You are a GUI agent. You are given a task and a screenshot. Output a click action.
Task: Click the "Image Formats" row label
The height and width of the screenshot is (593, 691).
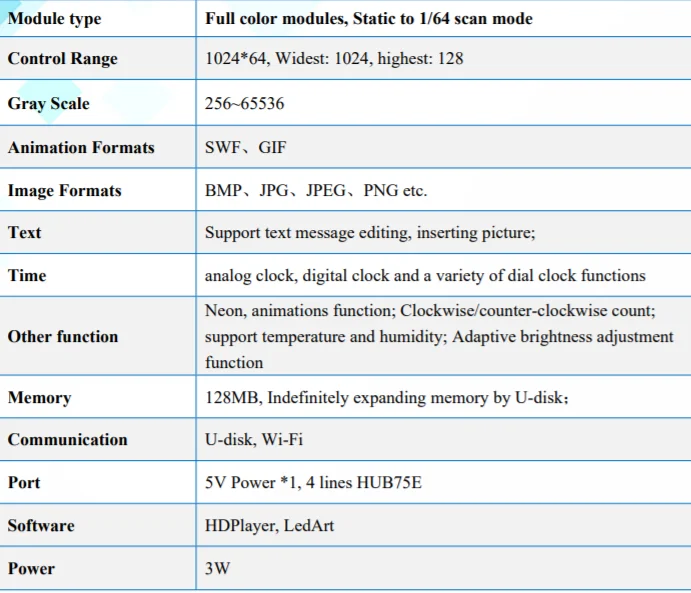[x=64, y=191]
